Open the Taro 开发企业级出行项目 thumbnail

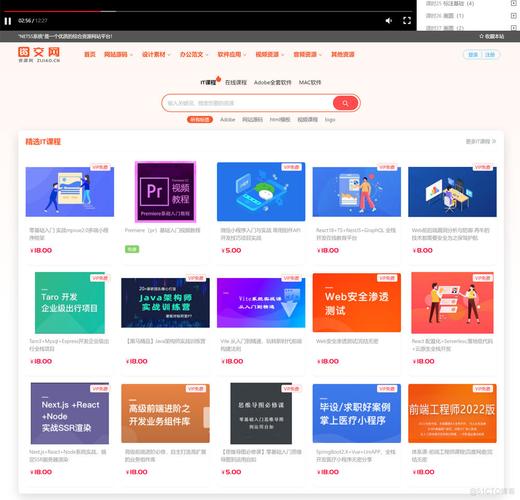tap(70, 303)
